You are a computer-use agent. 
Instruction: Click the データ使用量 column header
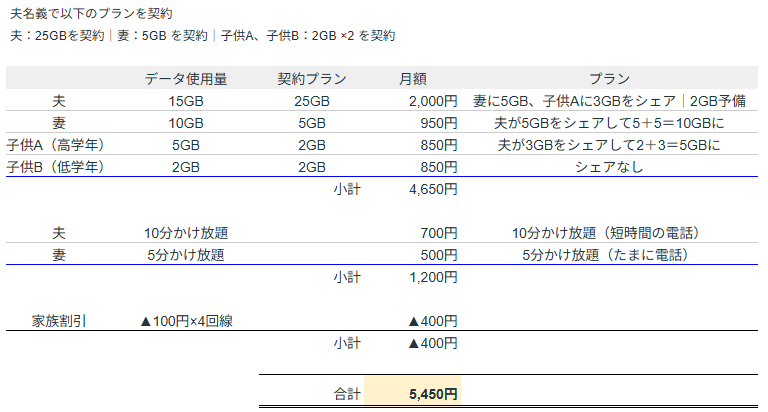186,79
